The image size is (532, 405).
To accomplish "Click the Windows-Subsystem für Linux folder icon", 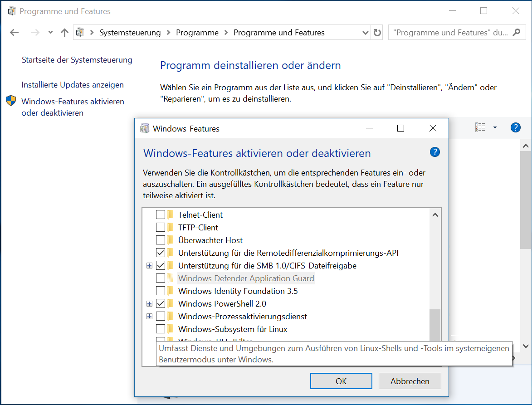I will (171, 329).
